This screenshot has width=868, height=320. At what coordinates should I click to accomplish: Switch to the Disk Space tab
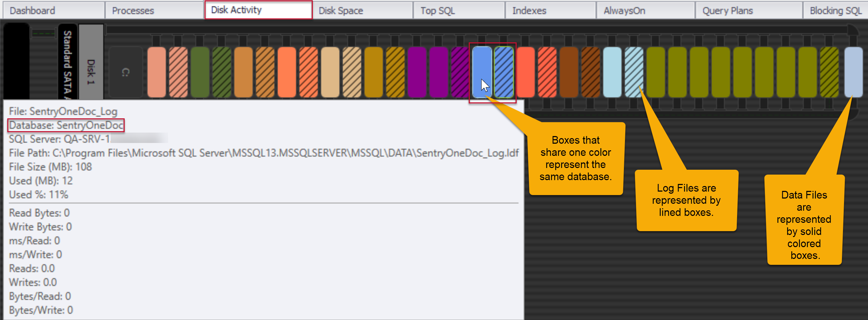tap(342, 10)
